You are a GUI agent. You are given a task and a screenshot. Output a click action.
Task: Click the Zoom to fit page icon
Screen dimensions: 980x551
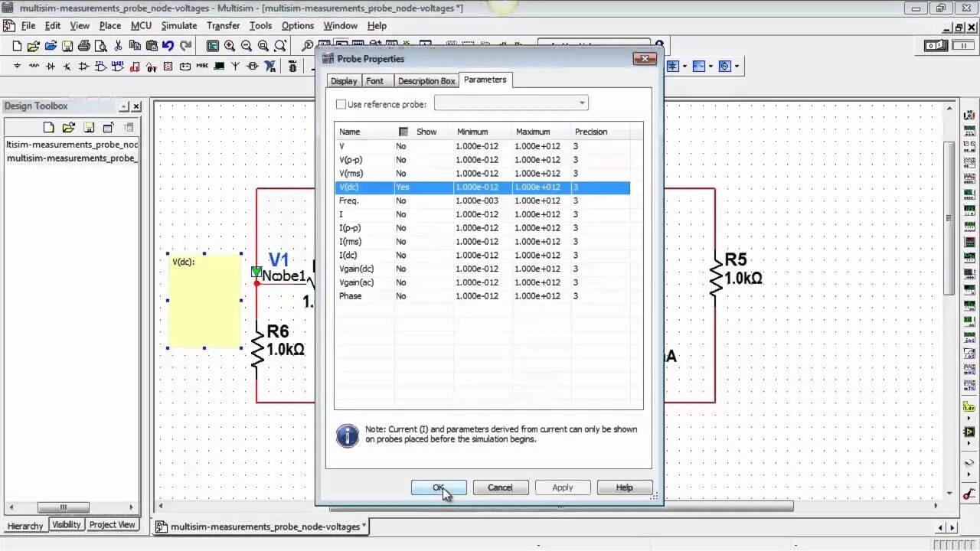coord(280,46)
